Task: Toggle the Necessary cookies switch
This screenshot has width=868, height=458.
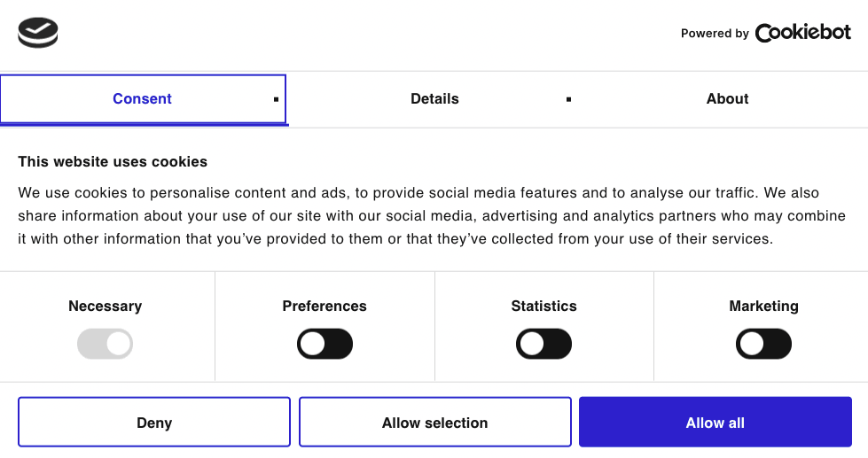Action: [105, 344]
